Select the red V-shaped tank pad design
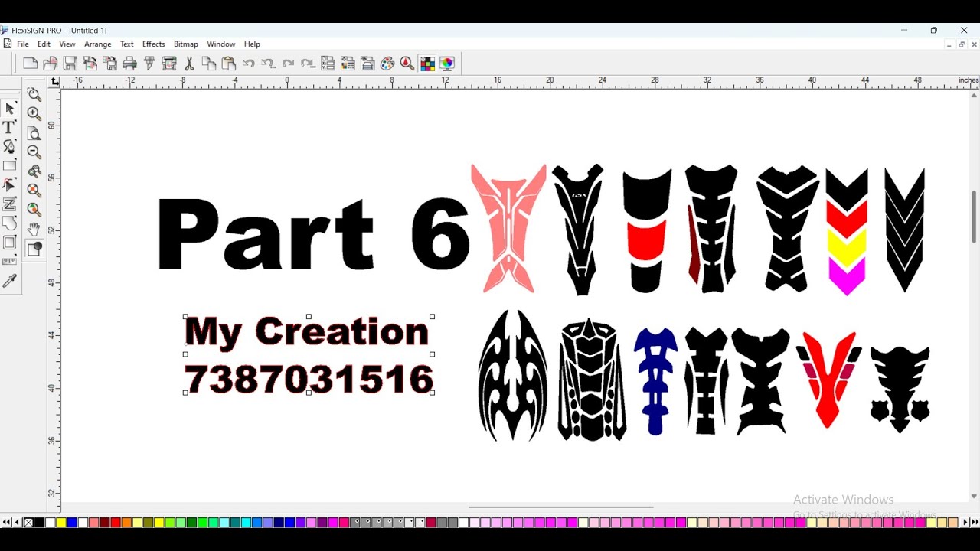 pyautogui.click(x=828, y=380)
